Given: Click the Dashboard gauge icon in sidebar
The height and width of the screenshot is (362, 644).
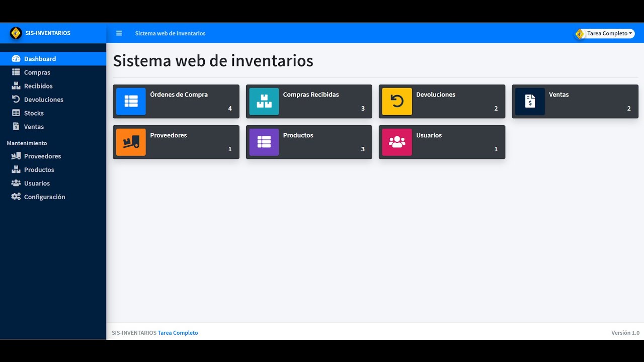Looking at the screenshot, I should coord(16,59).
